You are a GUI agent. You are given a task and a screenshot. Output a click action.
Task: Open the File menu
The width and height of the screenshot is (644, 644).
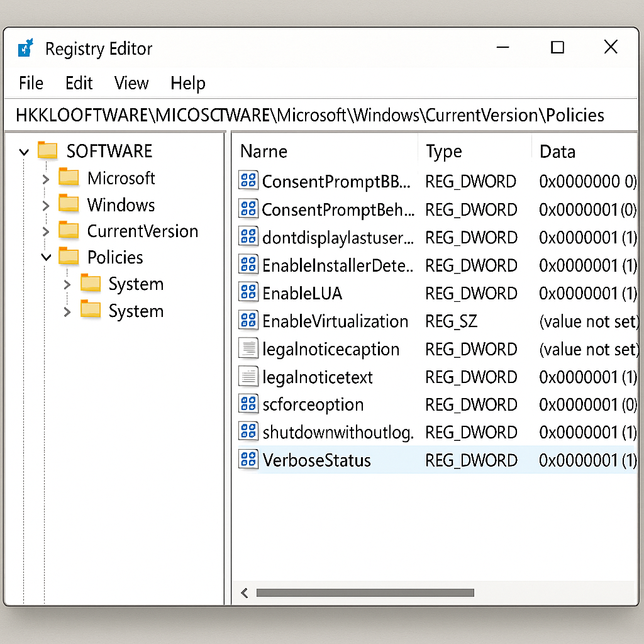tap(31, 84)
